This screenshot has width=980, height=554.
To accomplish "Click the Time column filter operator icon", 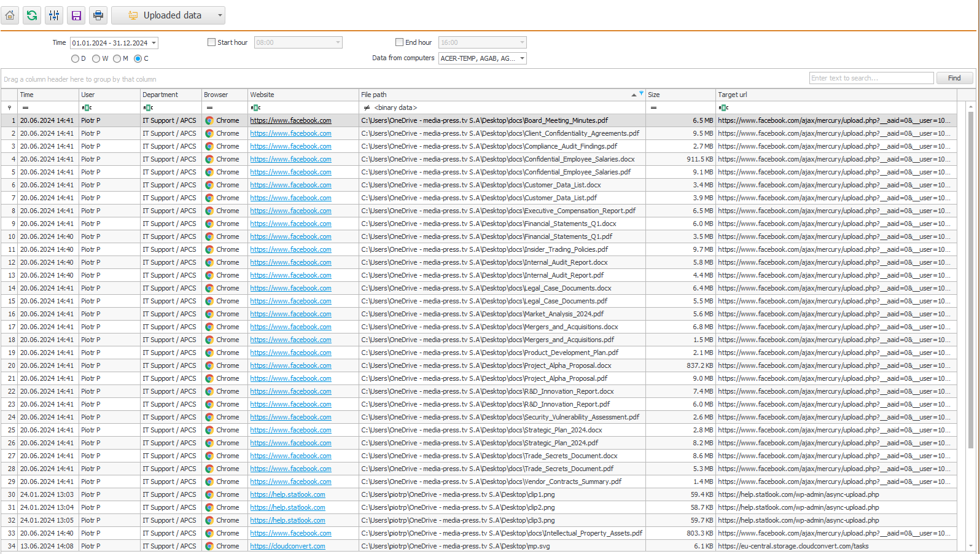I will coord(25,107).
